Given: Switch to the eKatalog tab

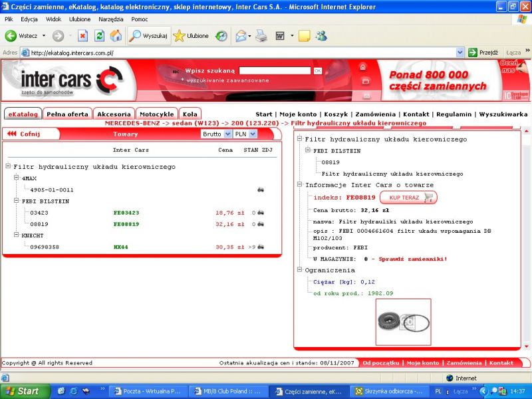Looking at the screenshot, I should point(23,114).
